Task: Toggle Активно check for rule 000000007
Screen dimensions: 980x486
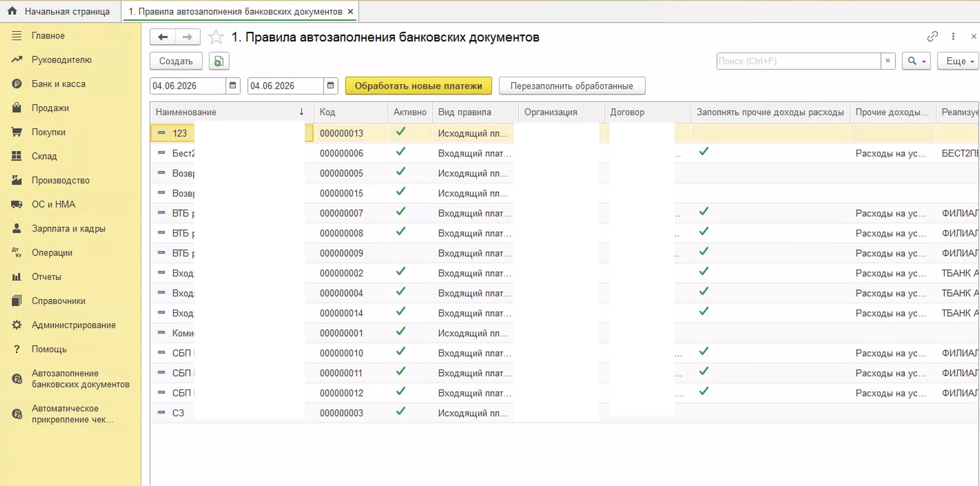Action: (x=400, y=212)
